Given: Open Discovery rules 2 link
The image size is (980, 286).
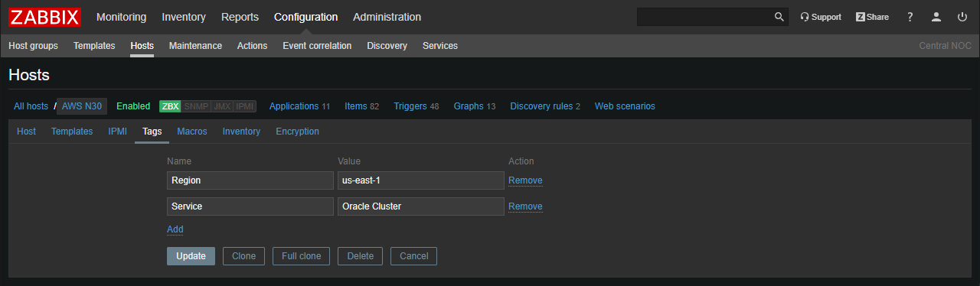Looking at the screenshot, I should click(x=545, y=106).
